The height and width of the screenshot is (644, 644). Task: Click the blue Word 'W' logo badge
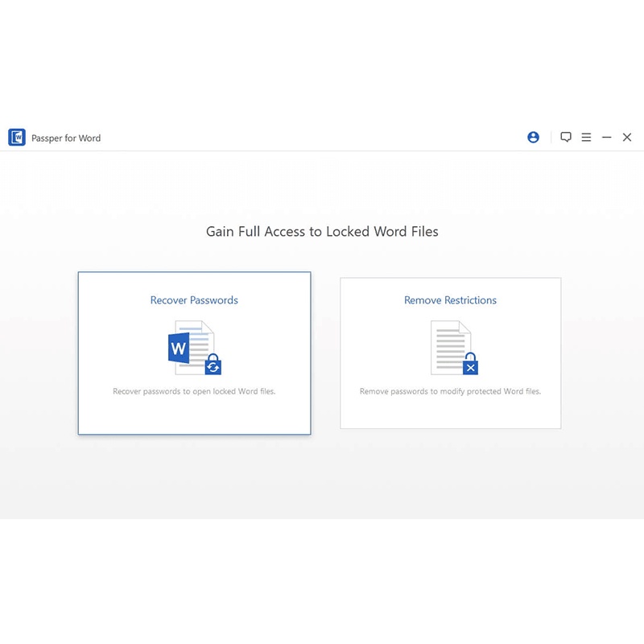point(179,349)
